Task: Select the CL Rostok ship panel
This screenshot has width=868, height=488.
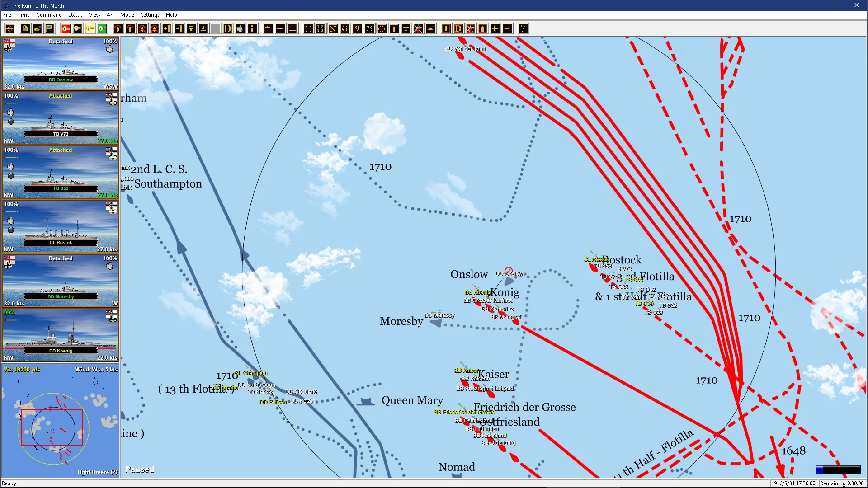Action: tap(61, 226)
